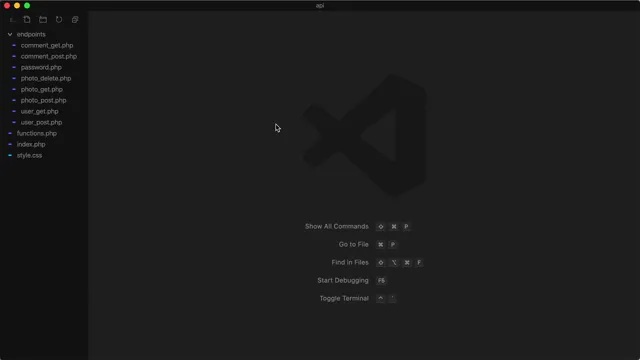Click the Go to File label
The image size is (640, 360).
click(x=353, y=244)
